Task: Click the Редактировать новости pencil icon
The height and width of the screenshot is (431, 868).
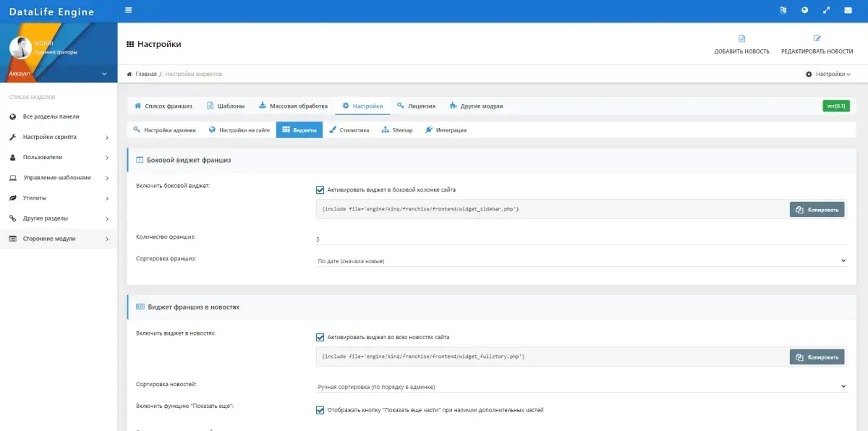Action: pos(817,39)
